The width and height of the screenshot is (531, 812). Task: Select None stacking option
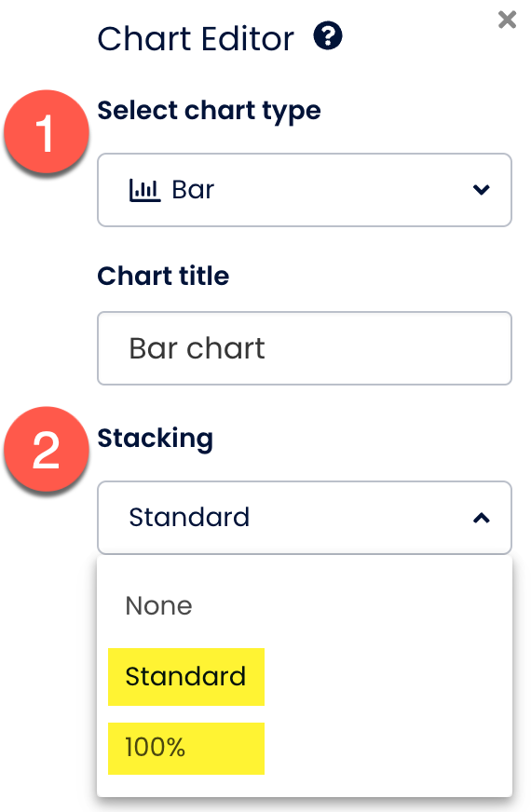click(x=158, y=605)
